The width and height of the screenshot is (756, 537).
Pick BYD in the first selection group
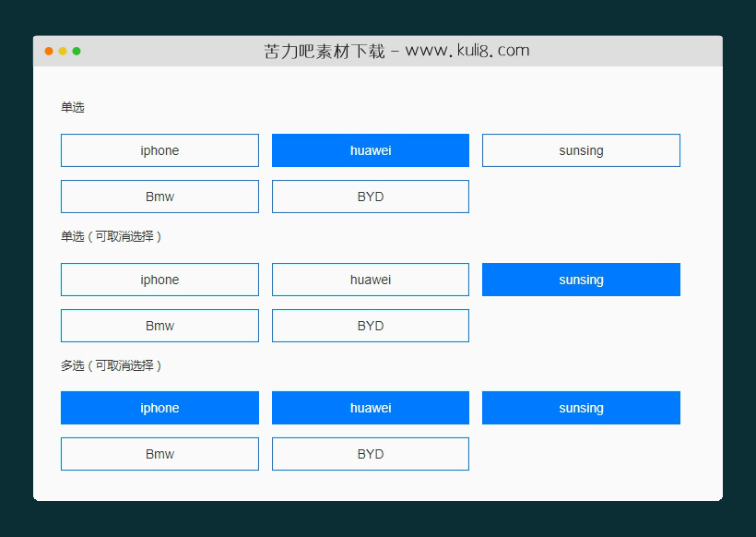370,197
